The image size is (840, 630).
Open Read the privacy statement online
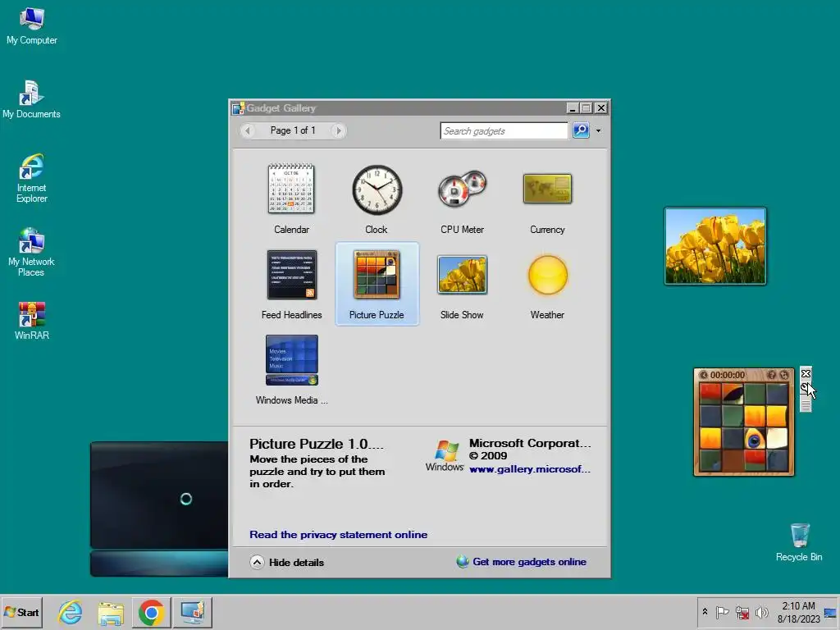tap(339, 535)
